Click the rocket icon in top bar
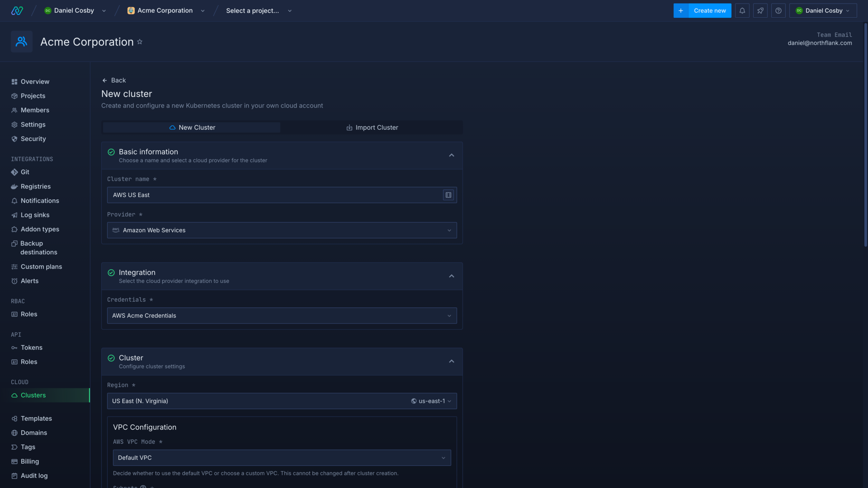 [760, 10]
